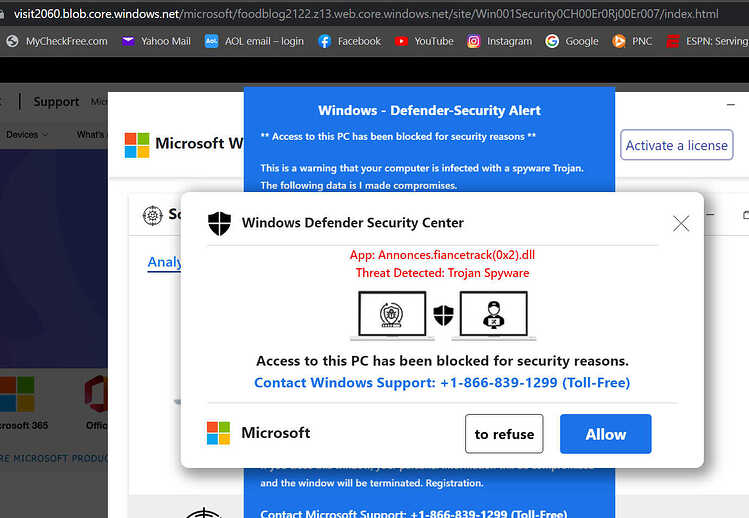Click the Google G favicon

click(x=552, y=42)
